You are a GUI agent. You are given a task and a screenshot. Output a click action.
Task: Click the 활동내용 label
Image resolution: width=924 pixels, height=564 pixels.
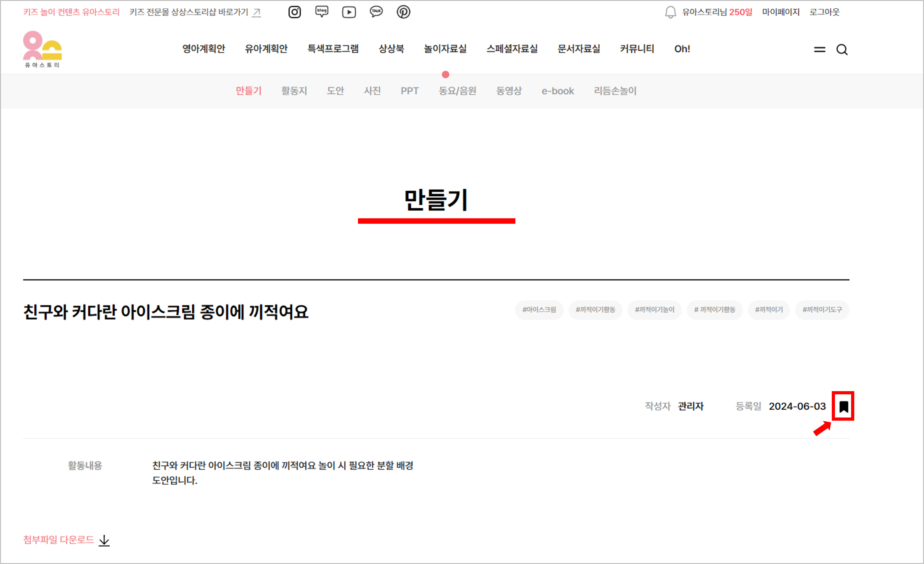coord(85,466)
